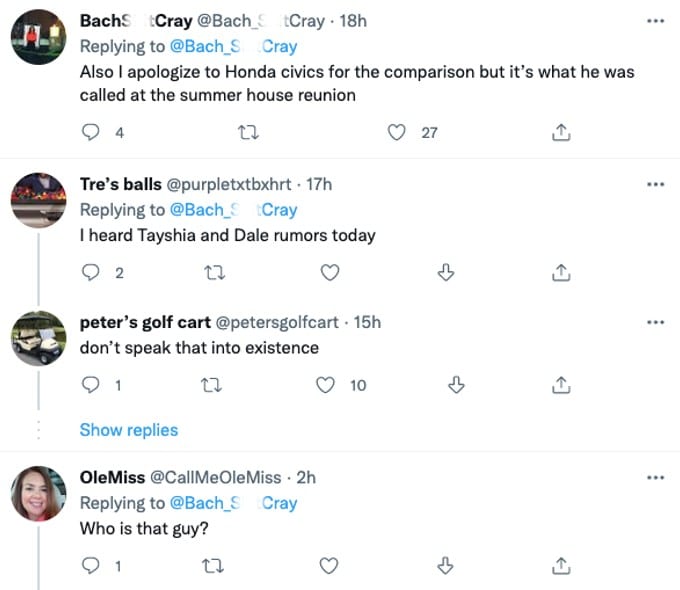Viewport: 680px width, 590px height.
Task: Share peter's golf cart tweet
Action: (562, 385)
